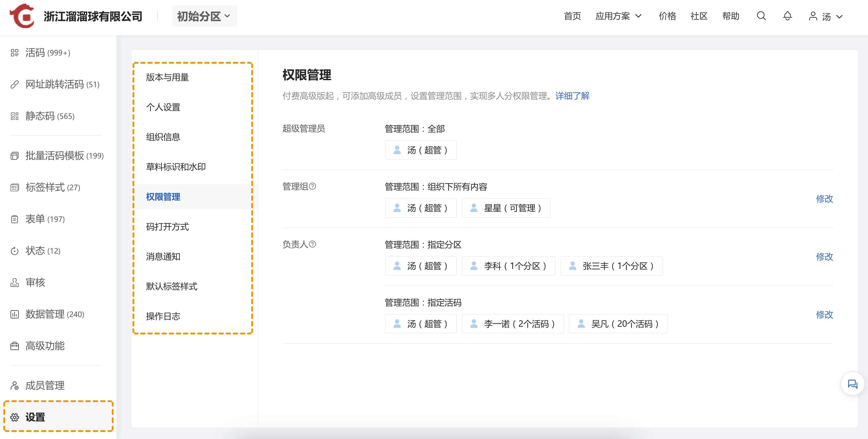The width and height of the screenshot is (868, 439).
Task: Click 修改 for 管理组 row
Action: (824, 198)
